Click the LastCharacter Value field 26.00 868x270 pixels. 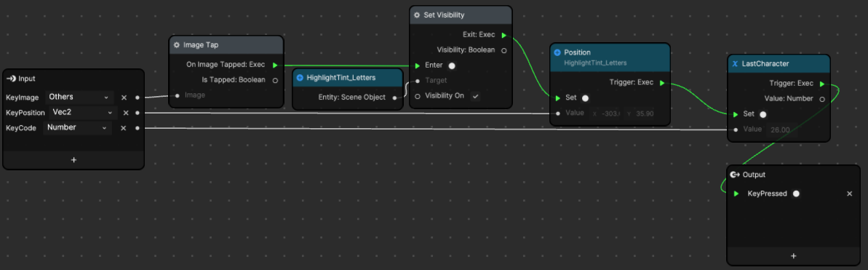click(781, 130)
